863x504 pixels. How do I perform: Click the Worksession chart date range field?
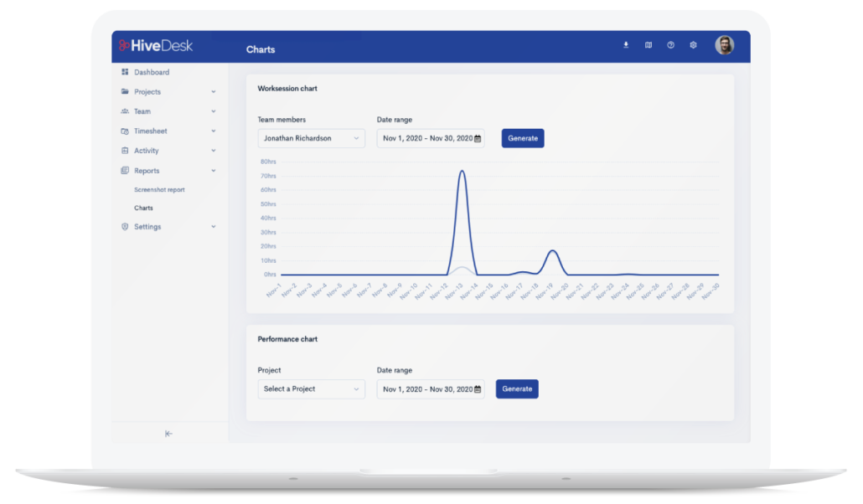click(430, 138)
